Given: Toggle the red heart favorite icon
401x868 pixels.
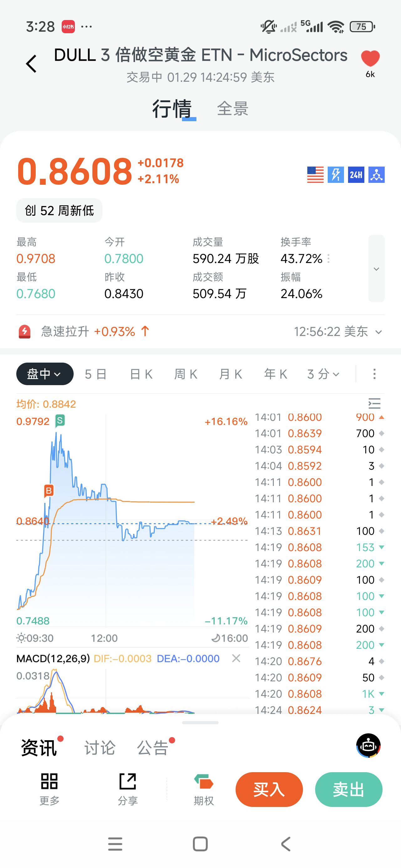Looking at the screenshot, I should point(370,59).
